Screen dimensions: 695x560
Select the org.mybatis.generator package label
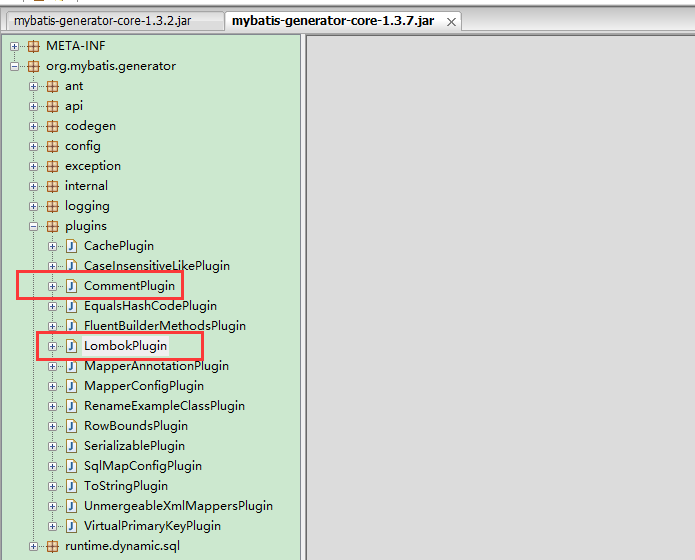[111, 66]
